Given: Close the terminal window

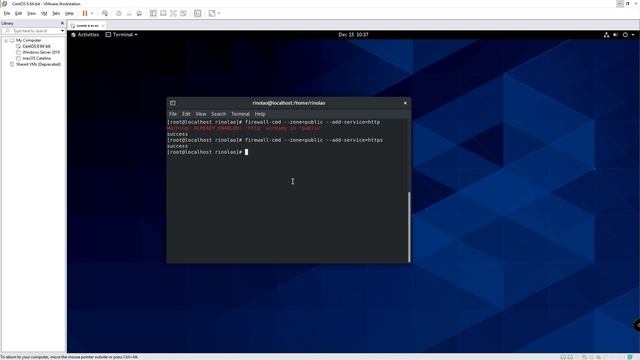Looking at the screenshot, I should (x=405, y=103).
